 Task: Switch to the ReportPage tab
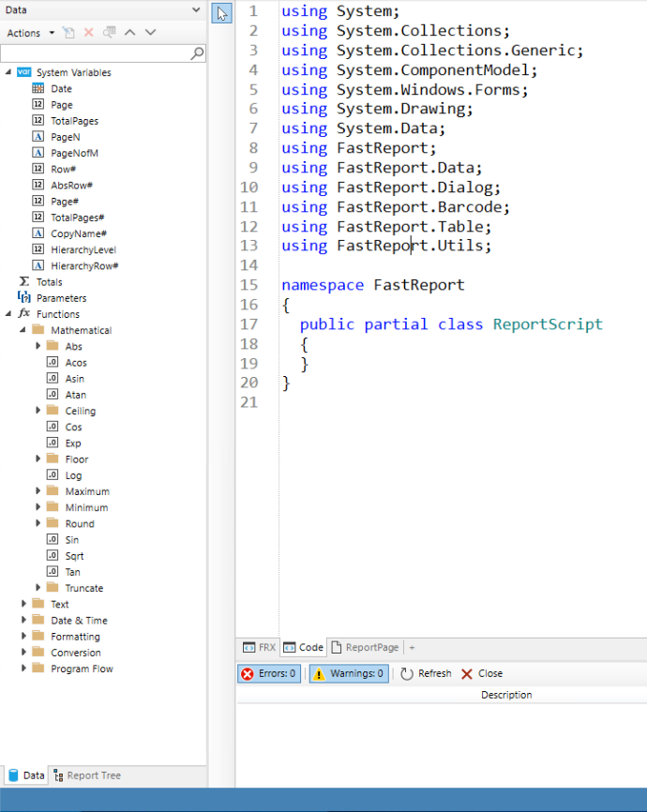coord(365,647)
